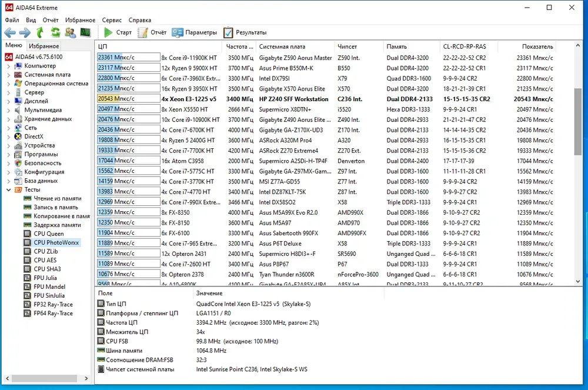Open the Сервис menu
Viewport: 588px width, 390px height.
(112, 20)
